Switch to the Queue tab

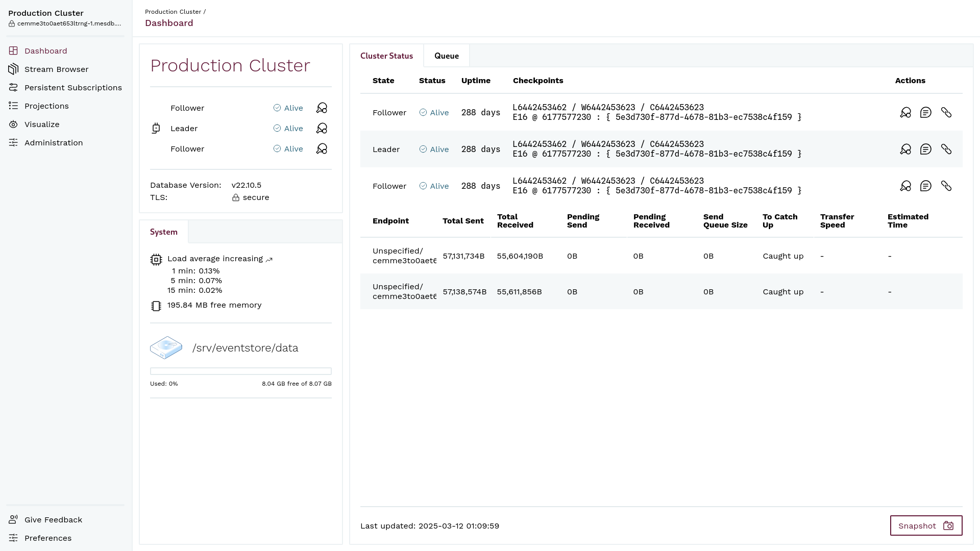447,56
